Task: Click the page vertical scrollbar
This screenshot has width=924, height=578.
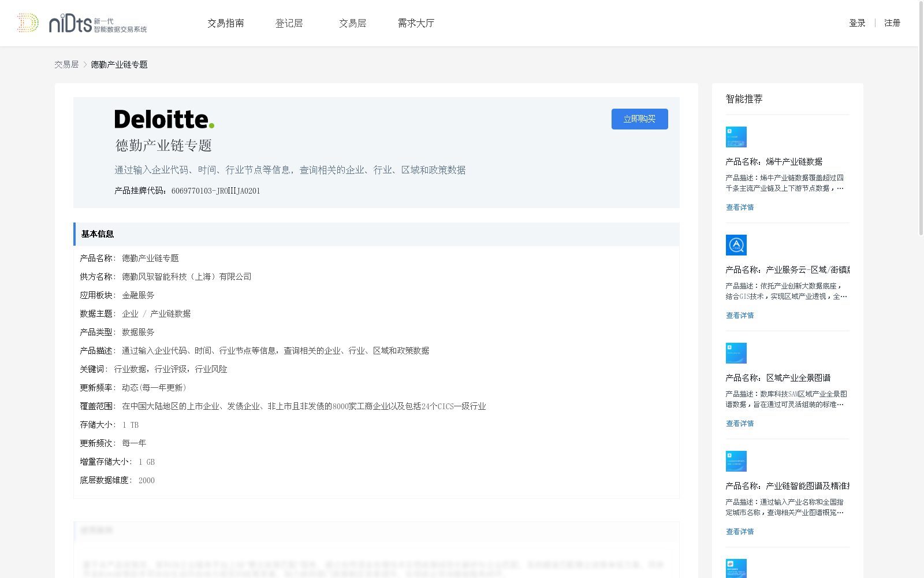Action: (x=921, y=118)
